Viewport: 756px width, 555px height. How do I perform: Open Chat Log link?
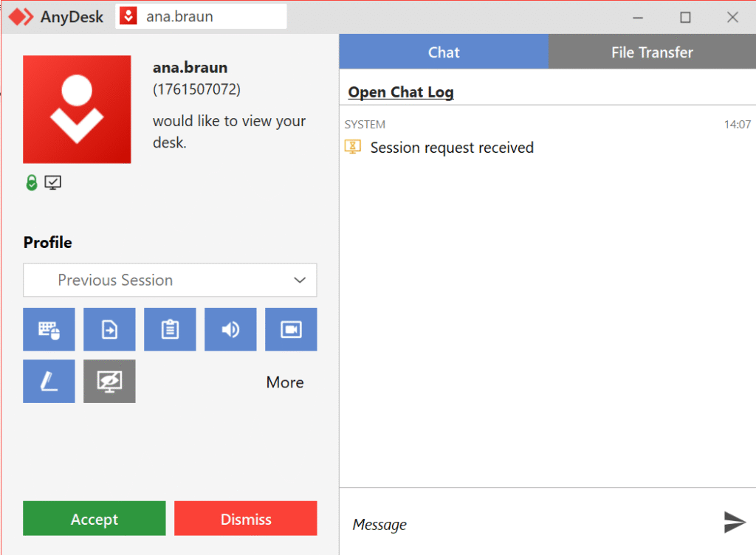[x=401, y=92]
